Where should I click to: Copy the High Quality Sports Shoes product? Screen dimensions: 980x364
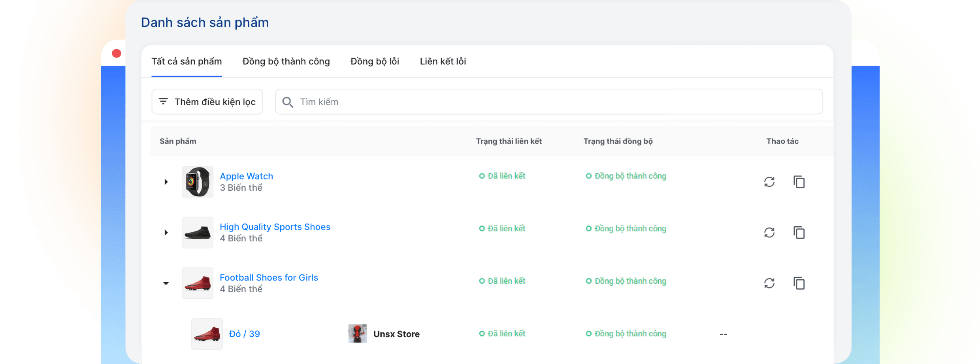(799, 233)
